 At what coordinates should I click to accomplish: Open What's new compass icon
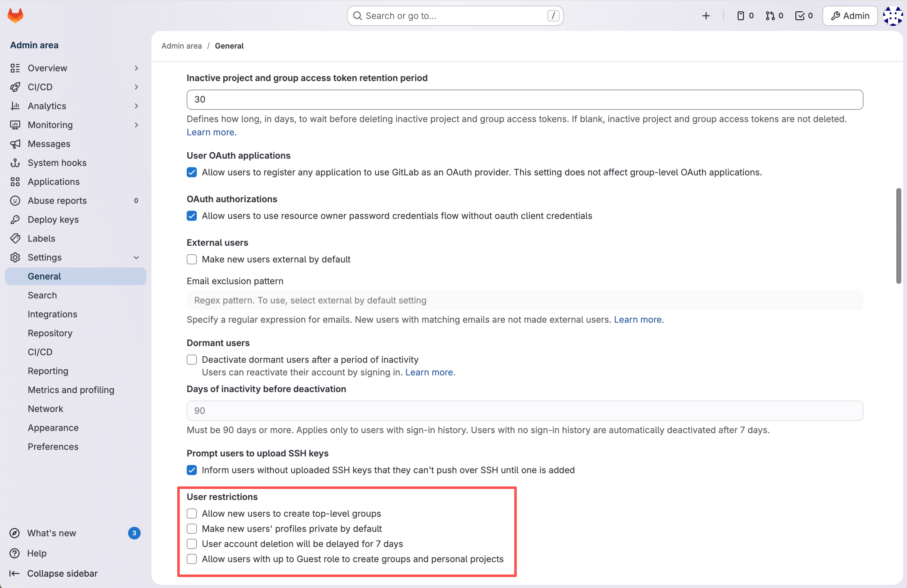point(15,533)
